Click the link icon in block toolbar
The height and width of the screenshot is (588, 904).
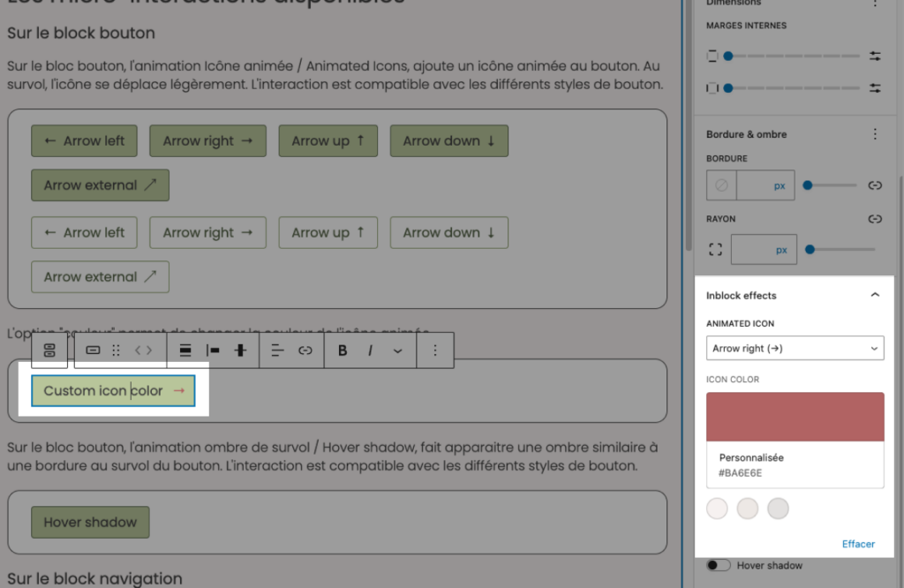point(305,351)
